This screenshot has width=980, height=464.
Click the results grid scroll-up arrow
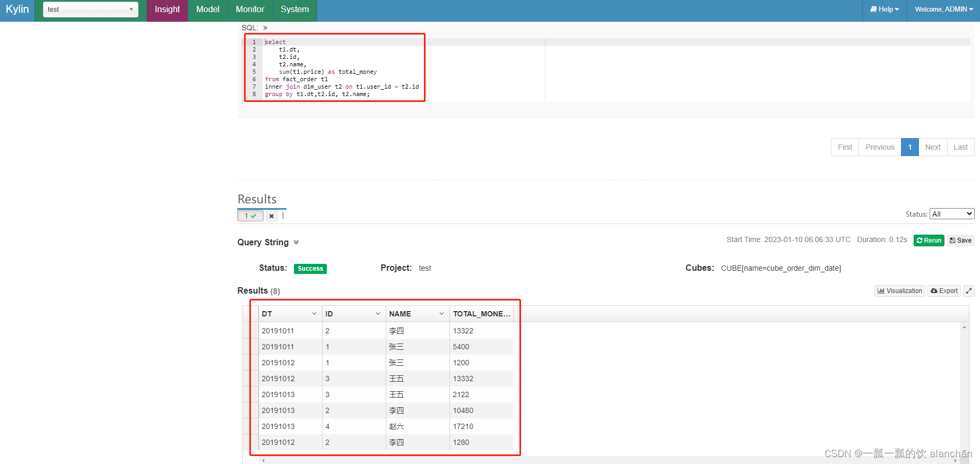pyautogui.click(x=964, y=327)
